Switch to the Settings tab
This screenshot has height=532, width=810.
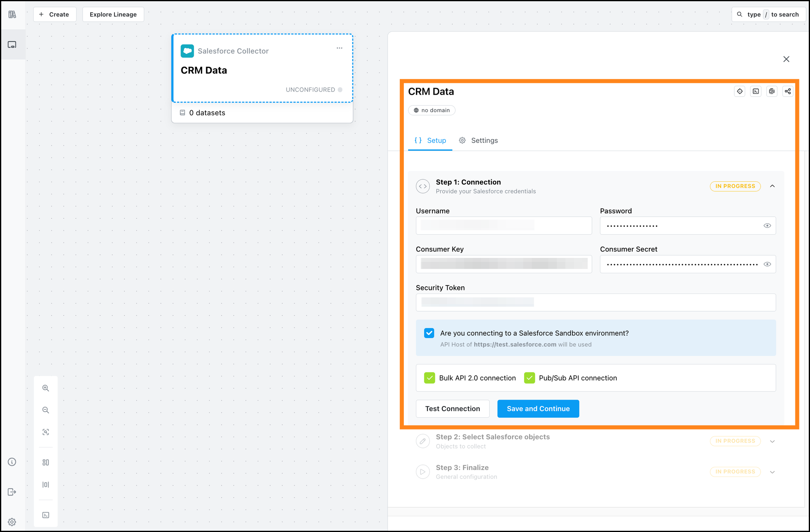[478, 140]
